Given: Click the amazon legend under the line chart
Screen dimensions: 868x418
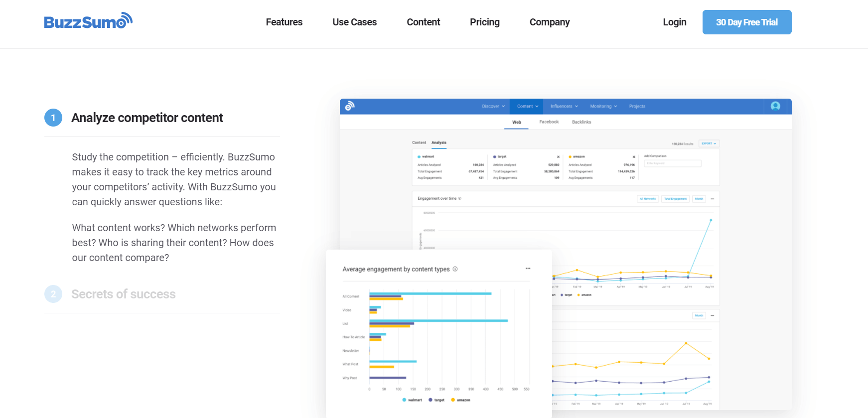Looking at the screenshot, I should 584,295.
